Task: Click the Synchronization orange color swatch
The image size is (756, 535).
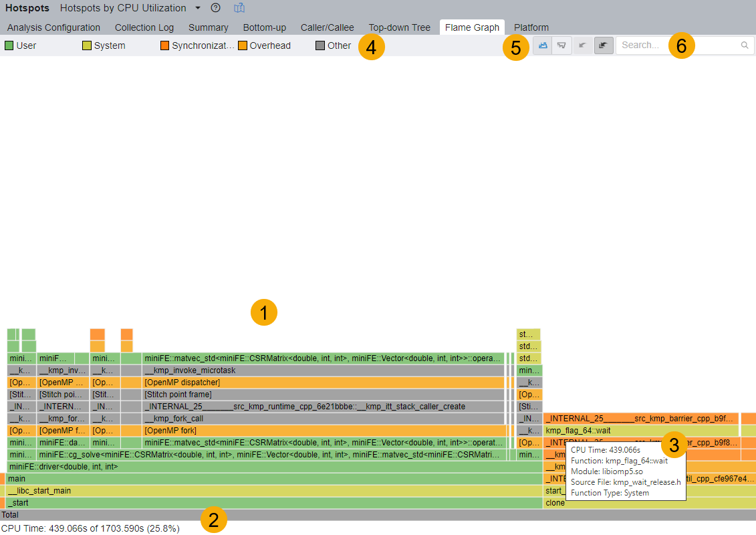Action: point(164,45)
